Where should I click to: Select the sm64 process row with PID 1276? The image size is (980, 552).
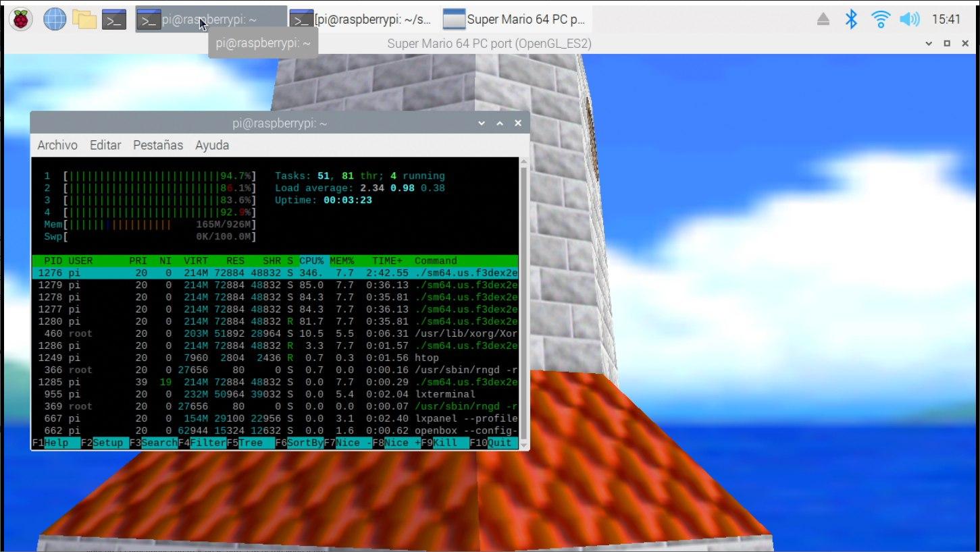203,273
